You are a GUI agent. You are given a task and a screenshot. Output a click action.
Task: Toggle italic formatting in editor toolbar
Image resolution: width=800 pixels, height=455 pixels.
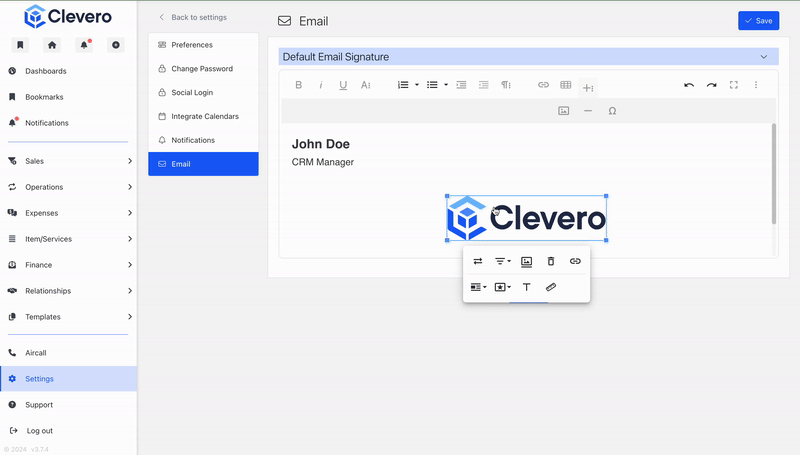point(321,85)
